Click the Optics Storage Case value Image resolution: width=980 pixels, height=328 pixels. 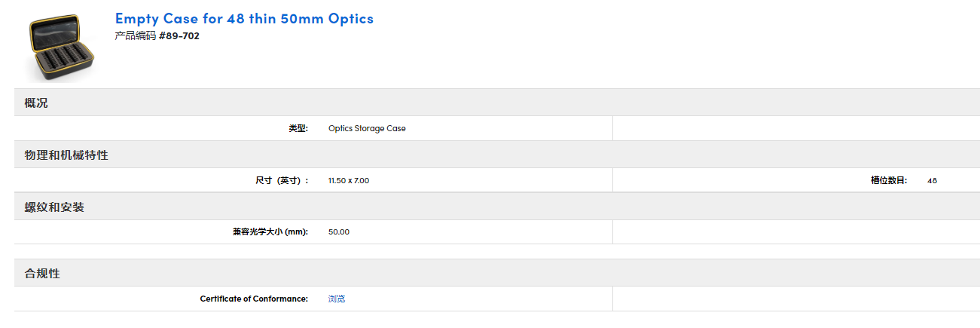point(367,128)
